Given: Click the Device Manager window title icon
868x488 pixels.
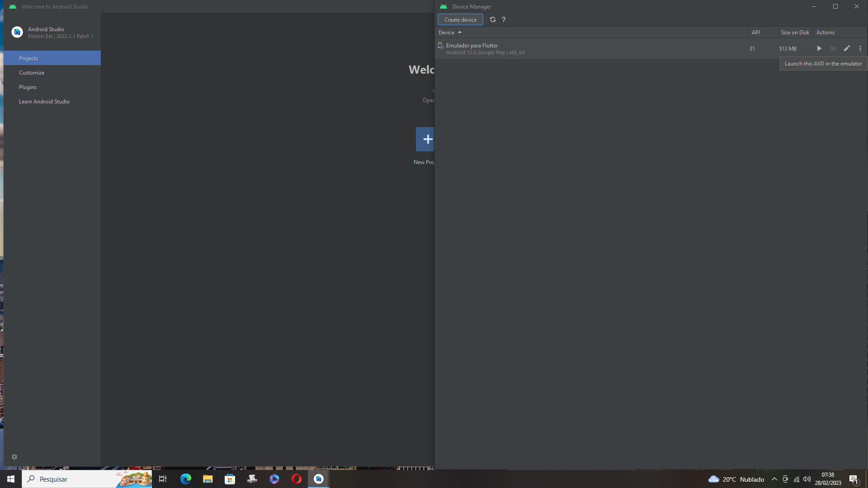Looking at the screenshot, I should [x=443, y=6].
